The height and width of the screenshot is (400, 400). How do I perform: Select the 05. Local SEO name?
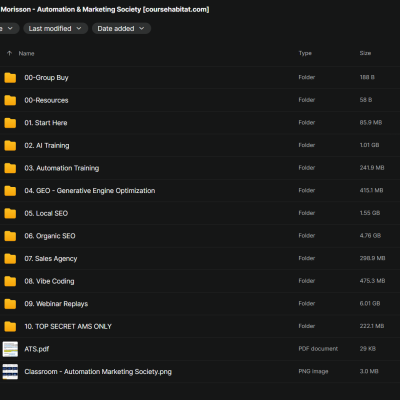coord(46,213)
